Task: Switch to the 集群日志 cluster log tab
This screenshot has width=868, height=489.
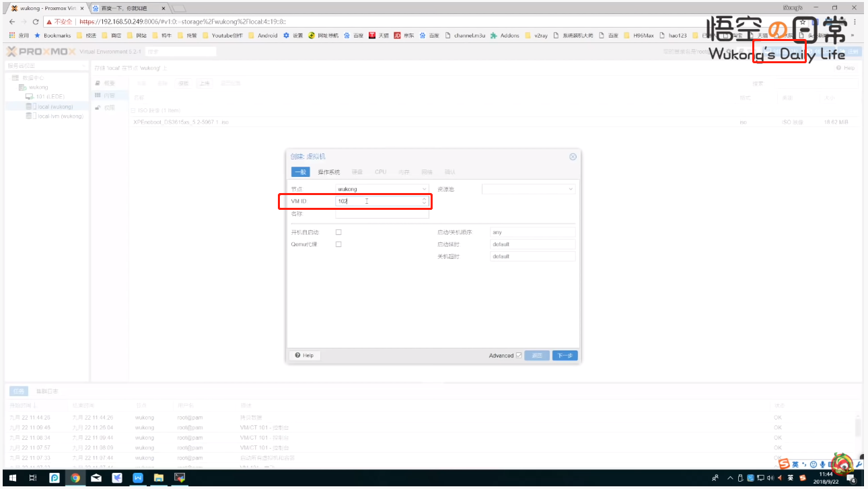Action: coord(47,391)
